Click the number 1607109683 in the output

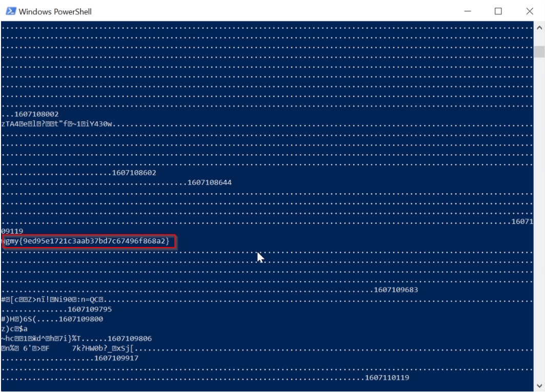396,290
